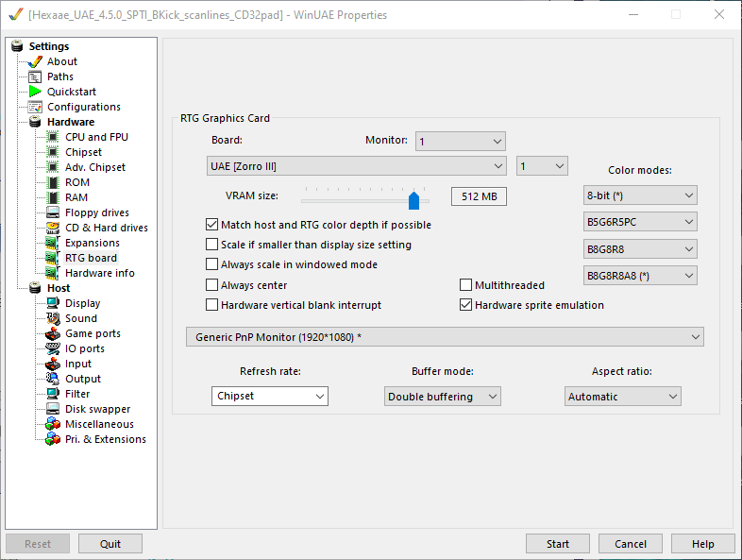Click the Adv. Chipset icon
The width and height of the screenshot is (742, 560).
point(53,167)
